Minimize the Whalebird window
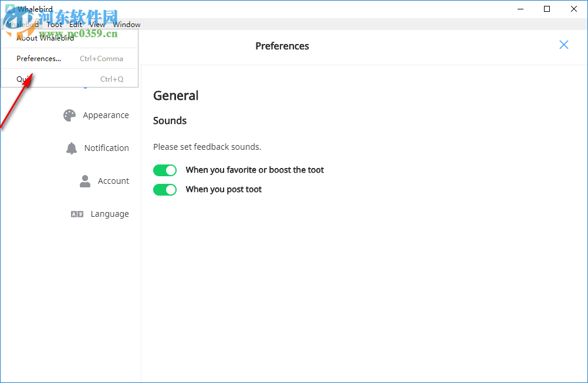 pyautogui.click(x=520, y=9)
